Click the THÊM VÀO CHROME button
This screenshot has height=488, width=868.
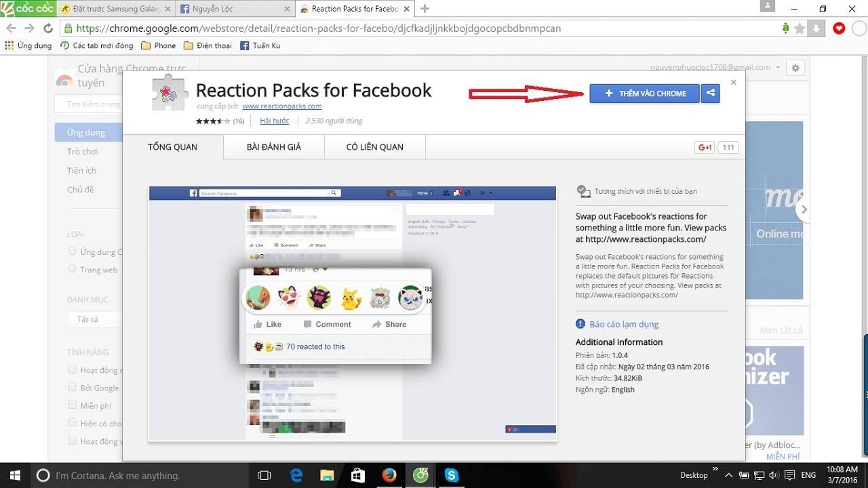[644, 94]
